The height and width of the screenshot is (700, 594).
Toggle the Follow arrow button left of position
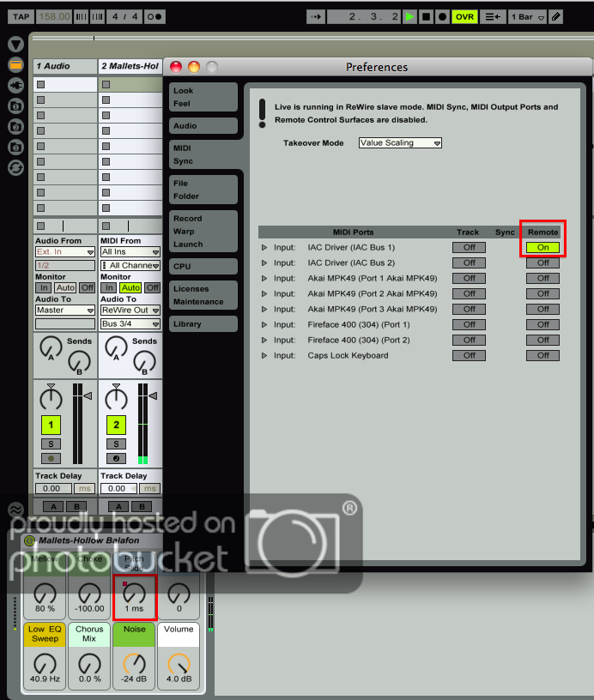316,17
